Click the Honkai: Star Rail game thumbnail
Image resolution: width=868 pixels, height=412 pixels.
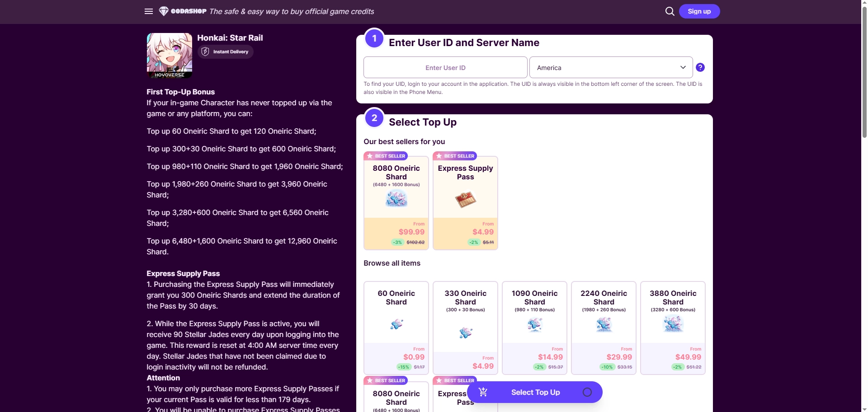170,56
